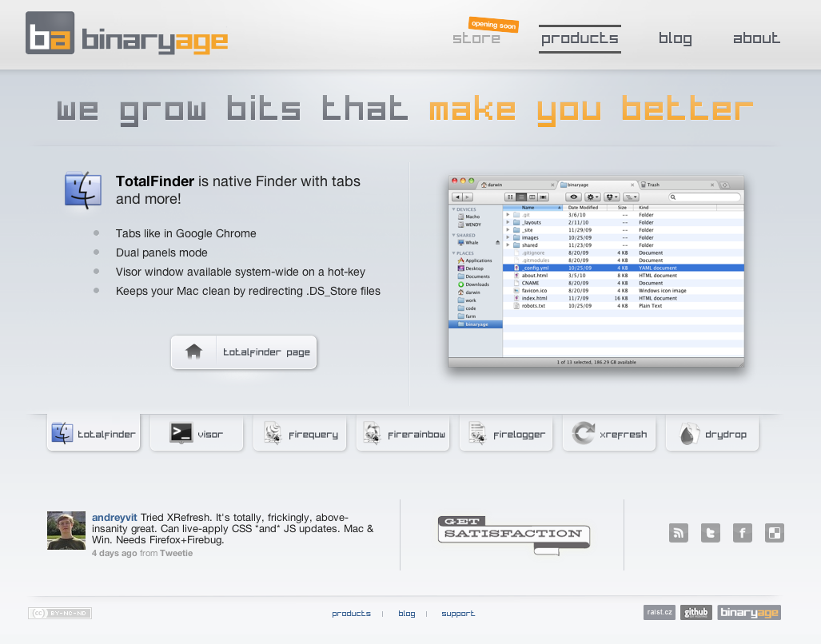Screen dimensions: 821x644
Task: Select the xrefresh product tab
Action: (x=609, y=434)
